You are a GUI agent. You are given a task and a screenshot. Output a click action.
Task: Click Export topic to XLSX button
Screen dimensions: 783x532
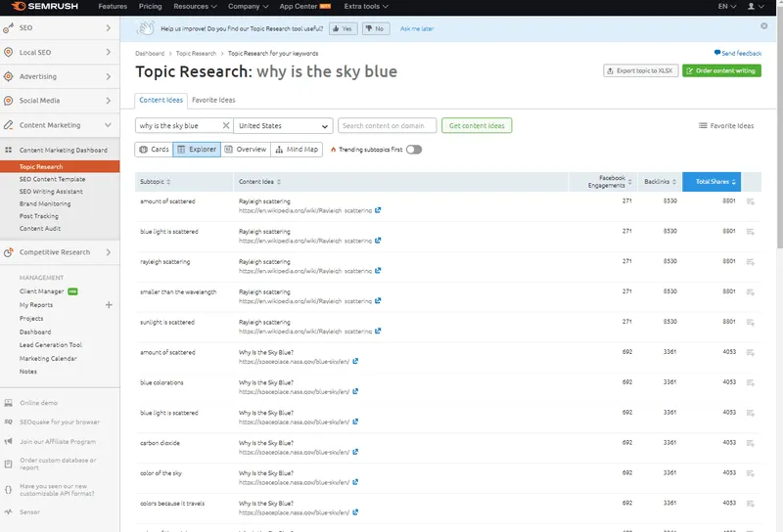click(641, 70)
